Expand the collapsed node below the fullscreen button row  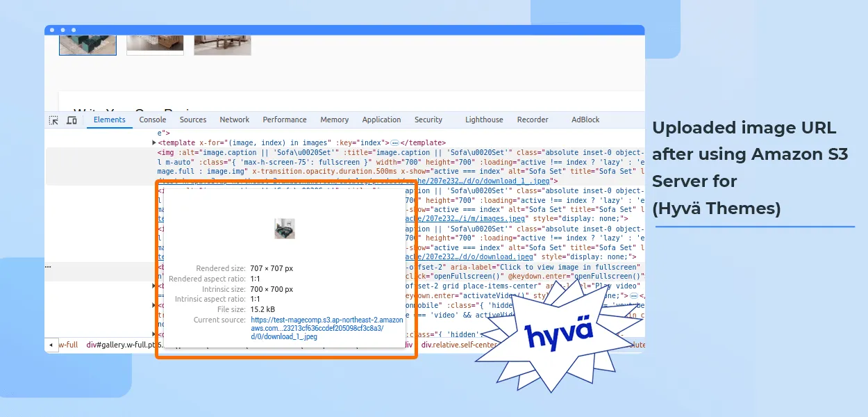click(154, 286)
